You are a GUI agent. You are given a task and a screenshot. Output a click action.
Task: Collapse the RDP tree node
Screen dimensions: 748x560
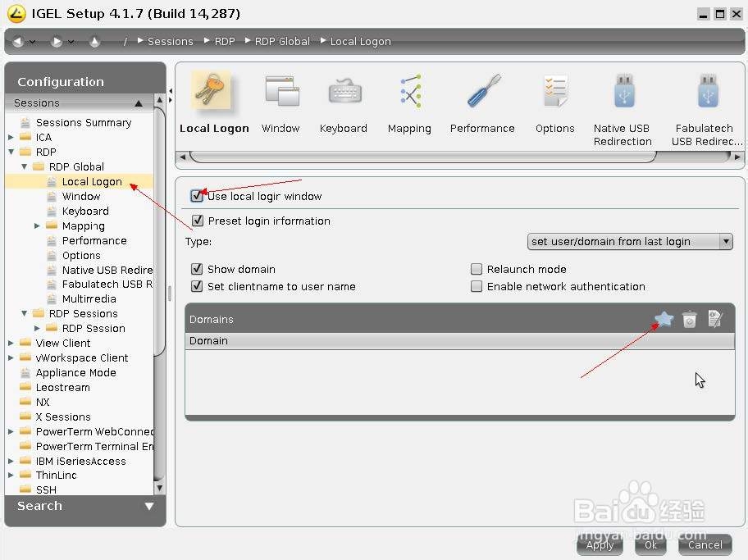coord(11,153)
